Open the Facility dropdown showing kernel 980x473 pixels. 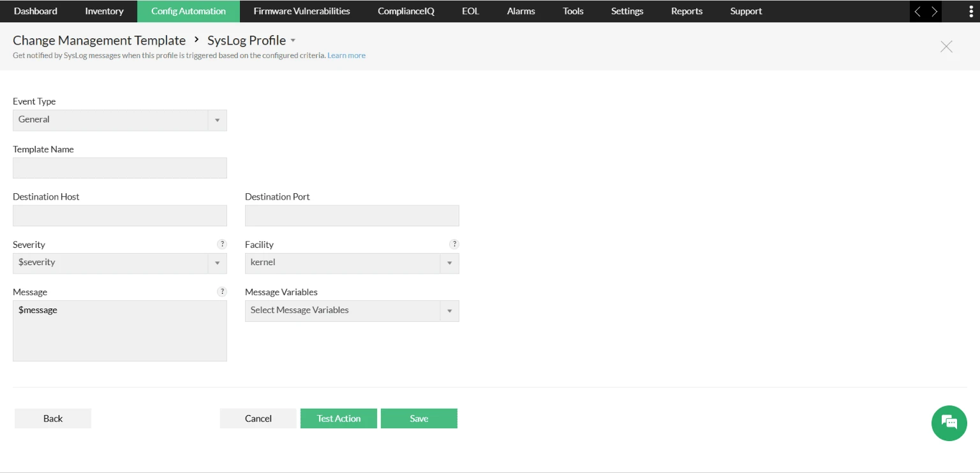(x=352, y=263)
